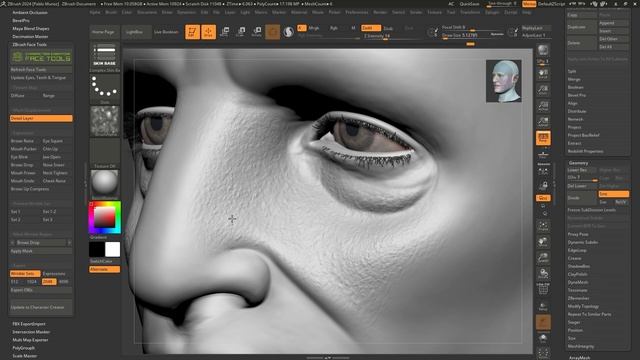Click the Home Page button

coord(103,32)
